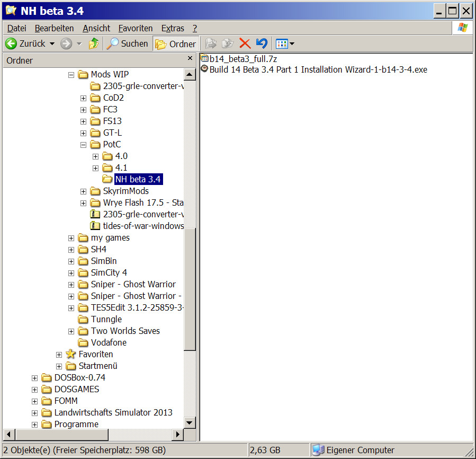Click the Favoriten star icon
This screenshot has width=476, height=459.
coord(71,354)
